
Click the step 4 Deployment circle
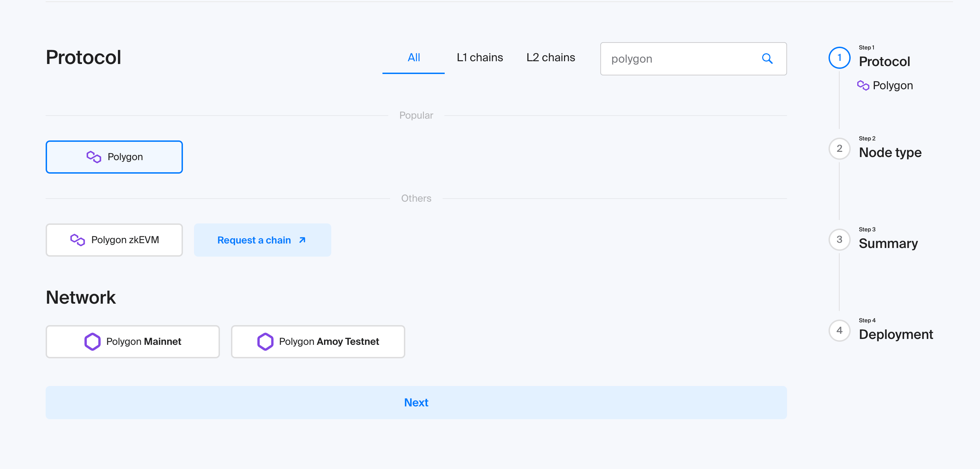pos(839,331)
